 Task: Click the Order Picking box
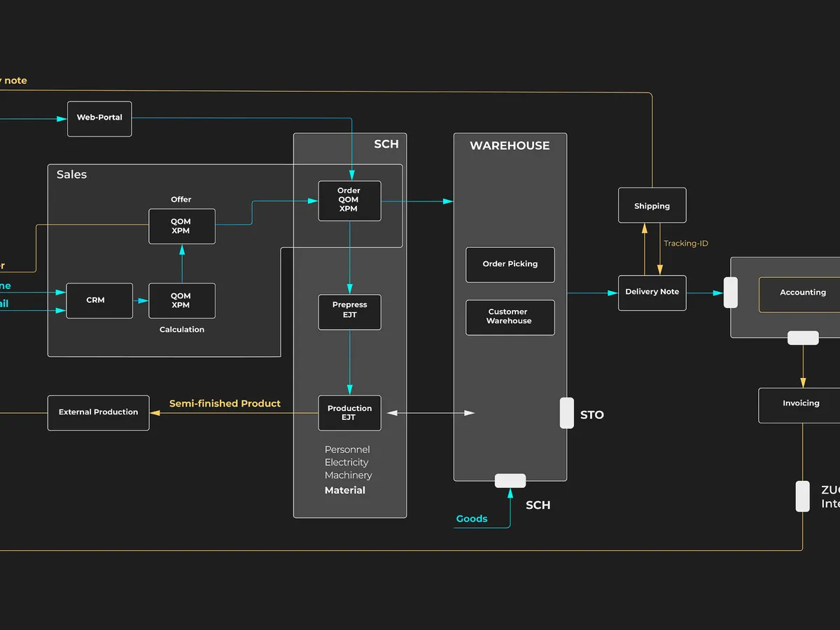510,265
